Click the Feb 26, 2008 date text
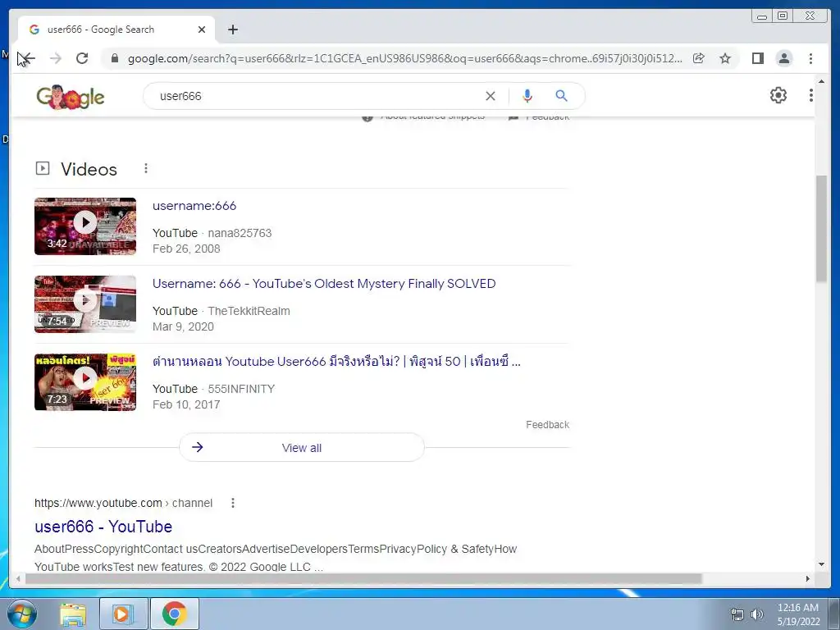The width and height of the screenshot is (840, 630). point(186,249)
